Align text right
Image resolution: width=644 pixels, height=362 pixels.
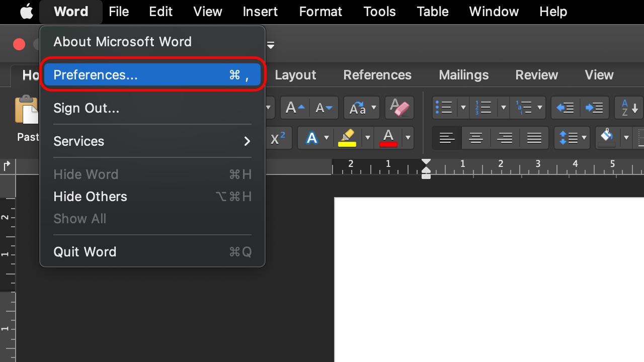coord(505,138)
